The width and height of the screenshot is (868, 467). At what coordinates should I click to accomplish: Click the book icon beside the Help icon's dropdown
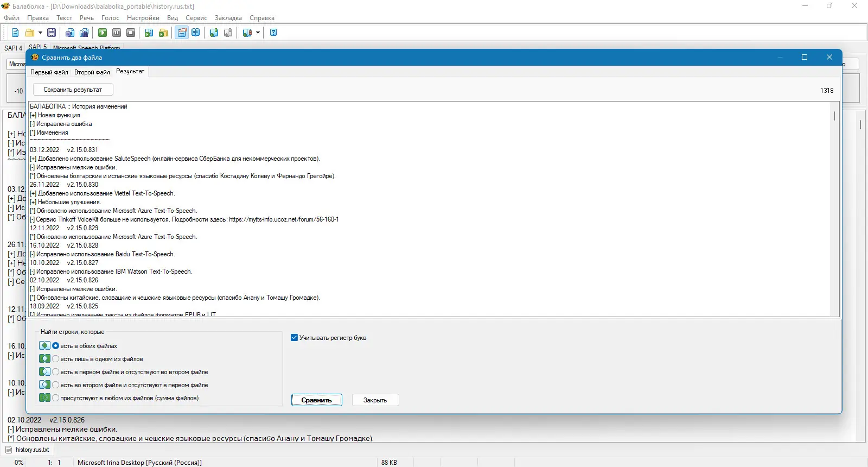pyautogui.click(x=247, y=33)
